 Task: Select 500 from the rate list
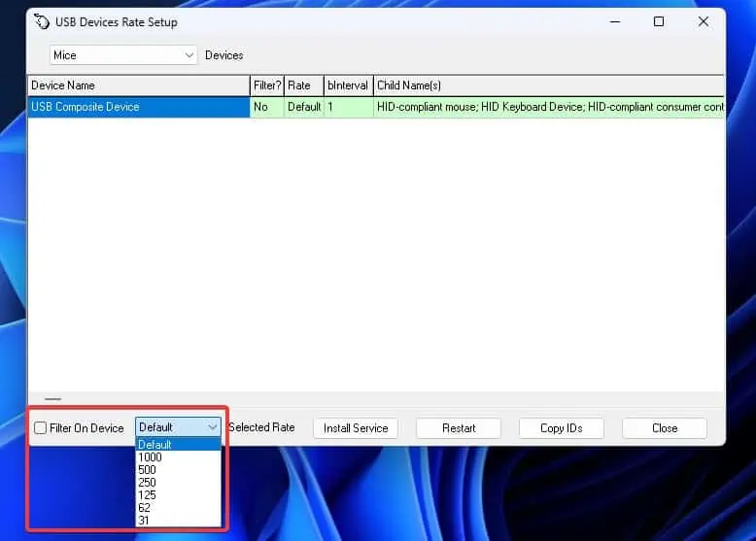148,470
